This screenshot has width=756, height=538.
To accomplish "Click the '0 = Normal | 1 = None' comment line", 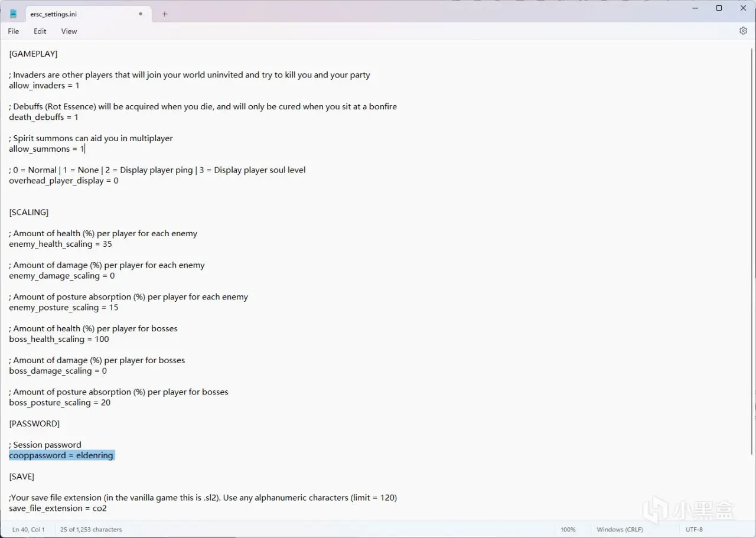I will [x=157, y=170].
